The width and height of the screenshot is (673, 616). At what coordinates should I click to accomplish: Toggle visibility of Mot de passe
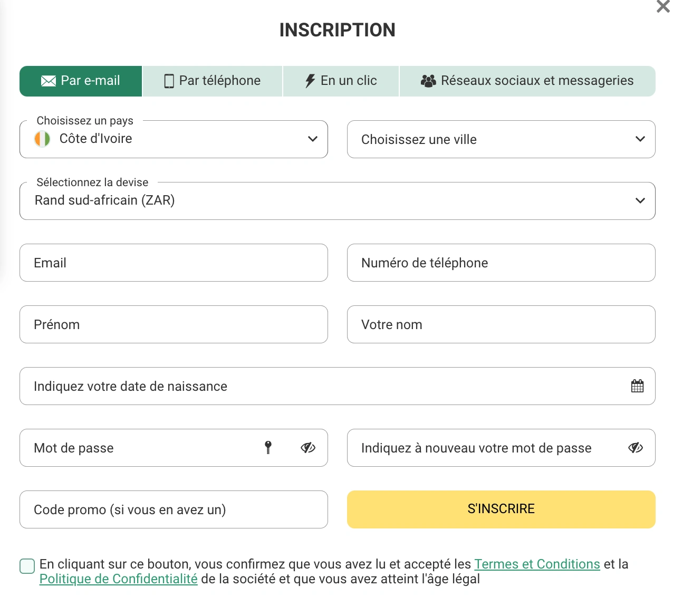pos(308,448)
